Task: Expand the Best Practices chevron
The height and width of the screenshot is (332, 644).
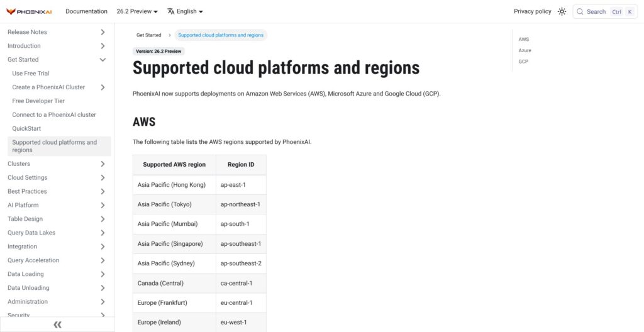Action: tap(103, 192)
